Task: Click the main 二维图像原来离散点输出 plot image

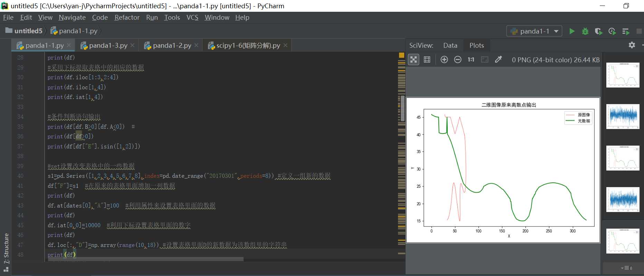Action: tap(503, 170)
